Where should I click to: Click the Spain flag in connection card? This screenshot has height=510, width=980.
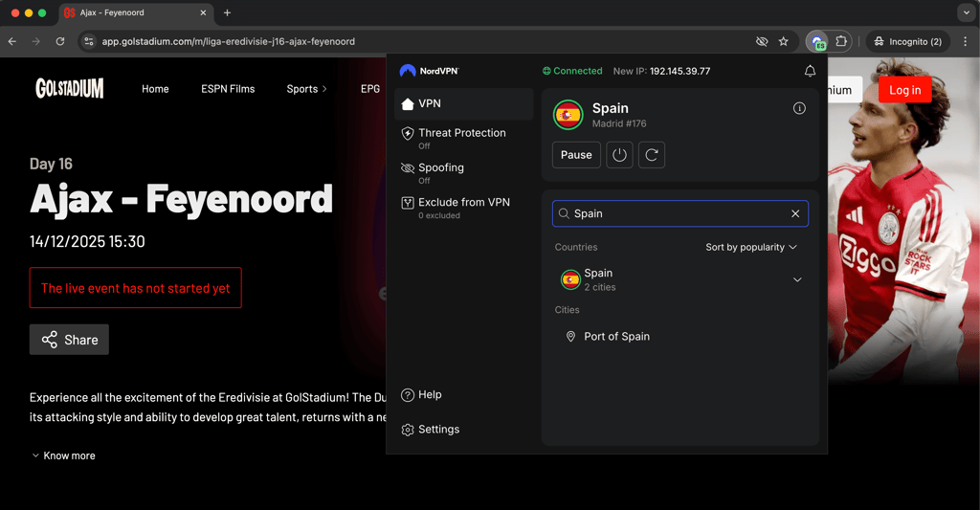[x=568, y=115]
